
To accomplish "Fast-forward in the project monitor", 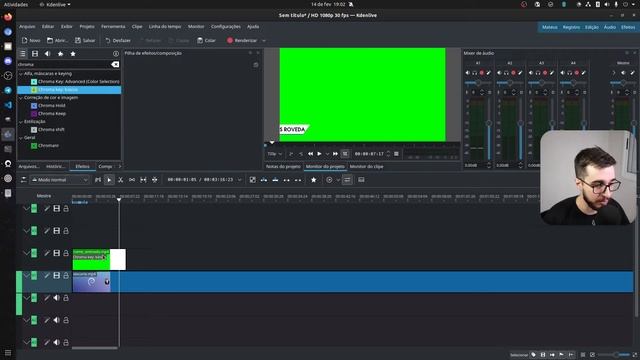I will click(x=335, y=154).
